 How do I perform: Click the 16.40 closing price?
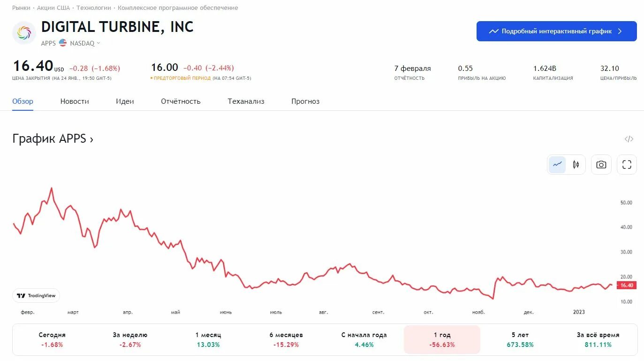(33, 66)
